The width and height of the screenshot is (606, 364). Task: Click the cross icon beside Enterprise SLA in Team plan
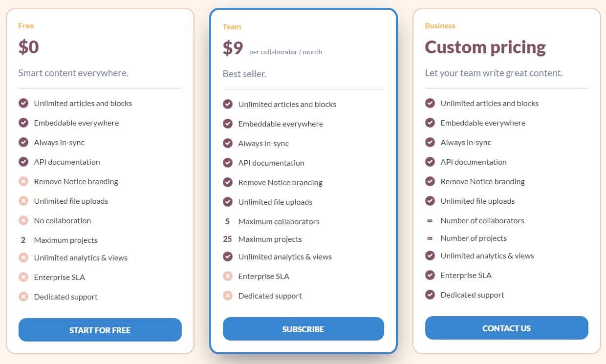coord(227,276)
